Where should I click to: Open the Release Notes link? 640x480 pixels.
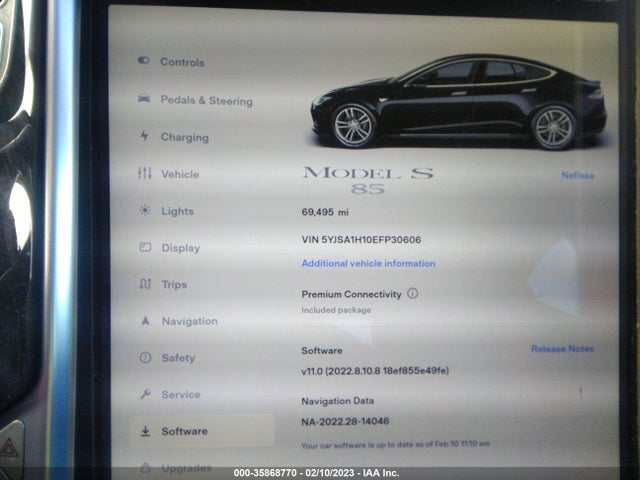click(x=562, y=349)
